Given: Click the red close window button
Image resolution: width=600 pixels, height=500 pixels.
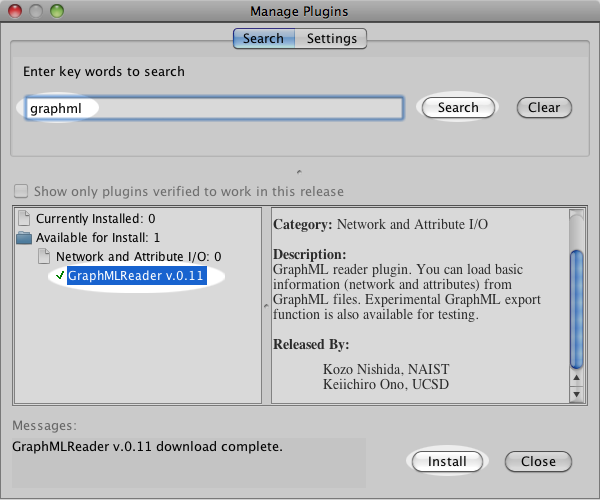Looking at the screenshot, I should point(15,11).
